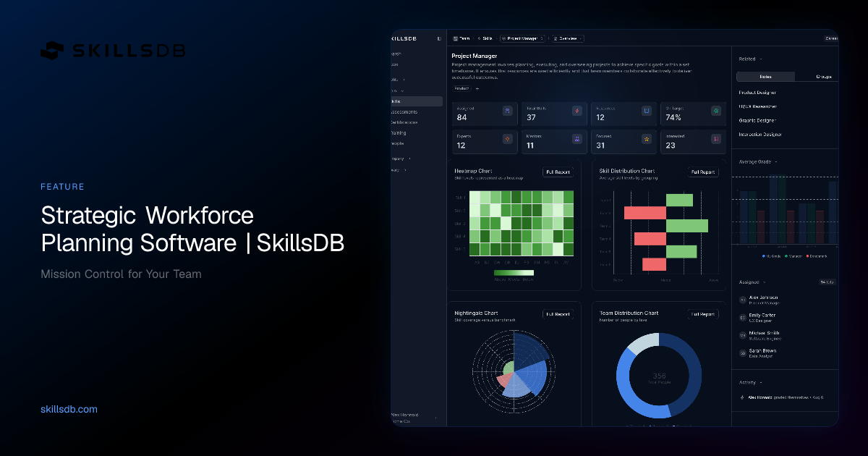Click the Total Skills card icon
Screen dimensions: 868x456
pyautogui.click(x=576, y=111)
